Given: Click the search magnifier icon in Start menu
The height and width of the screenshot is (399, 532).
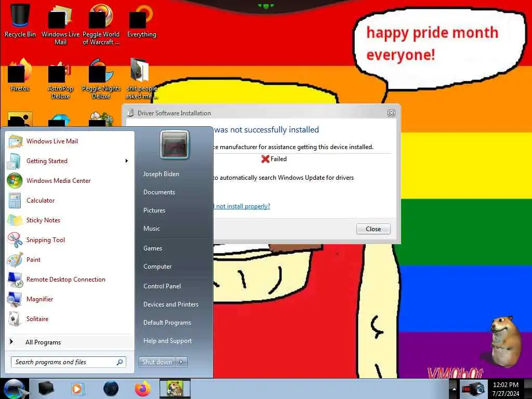Looking at the screenshot, I should pyautogui.click(x=120, y=362).
